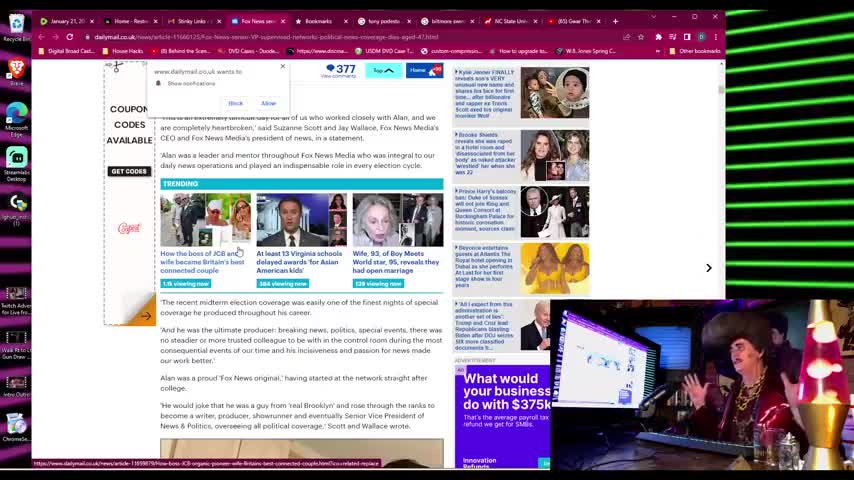Open Virginia schools delayed awards headline link

[x=299, y=262]
